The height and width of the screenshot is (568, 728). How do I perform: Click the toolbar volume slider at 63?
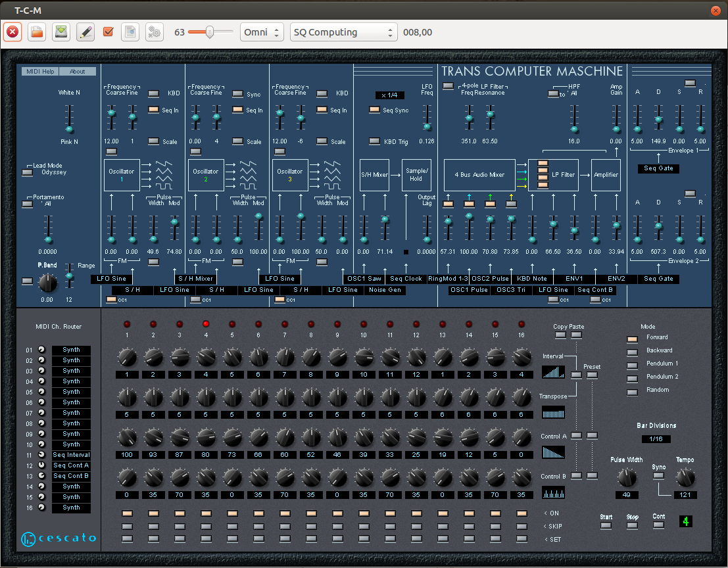point(210,32)
